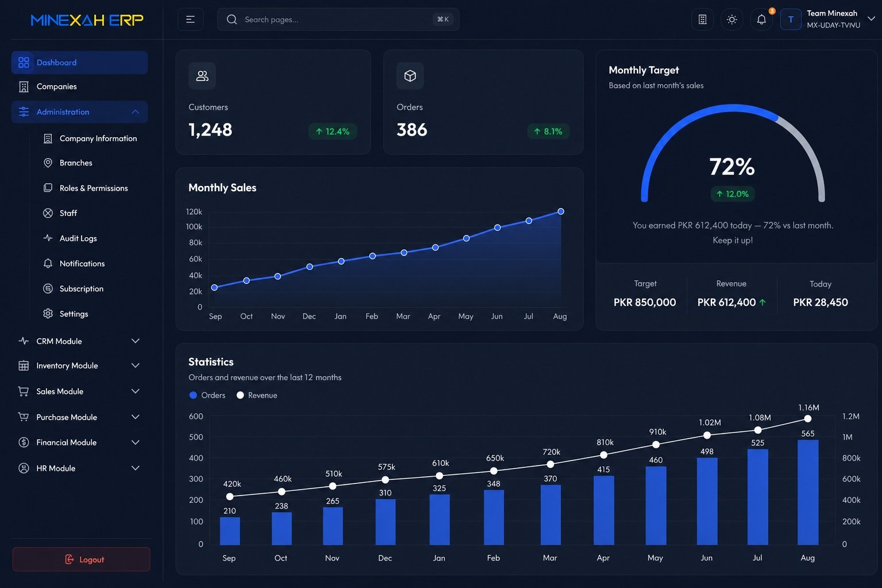Click the Subscription icon
Viewport: 882px width, 588px height.
[x=48, y=288]
